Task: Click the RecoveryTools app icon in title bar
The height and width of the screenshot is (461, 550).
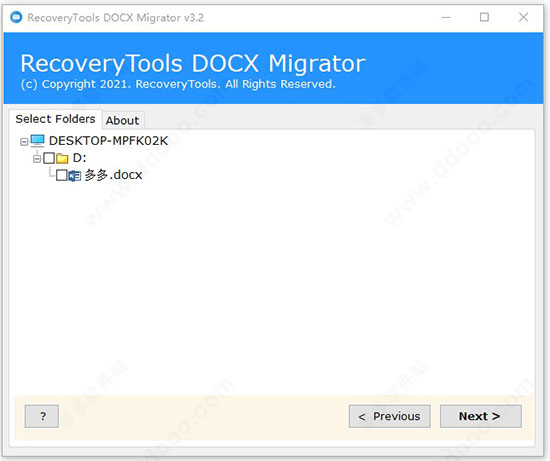Action: coord(16,17)
